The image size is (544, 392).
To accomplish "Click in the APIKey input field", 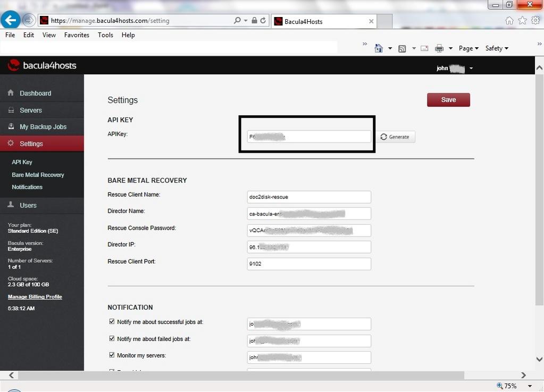I will (309, 136).
